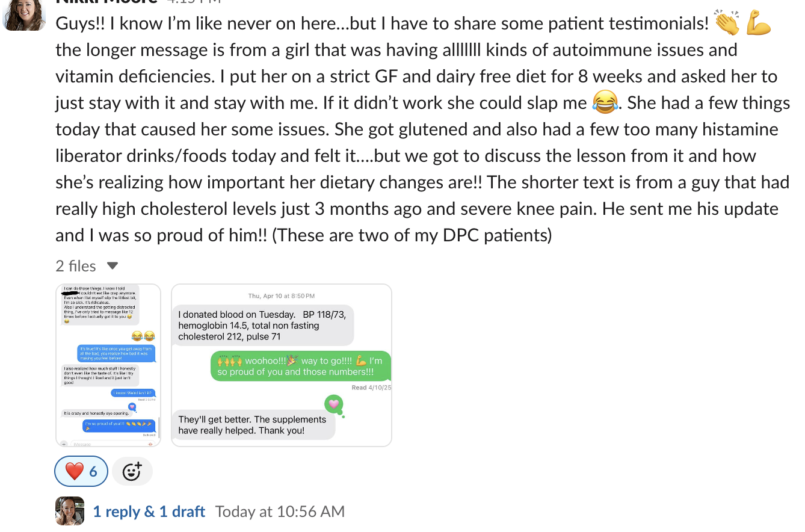Click the Nikki Moore sender name
This screenshot has height=532, width=805.
(x=106, y=2)
